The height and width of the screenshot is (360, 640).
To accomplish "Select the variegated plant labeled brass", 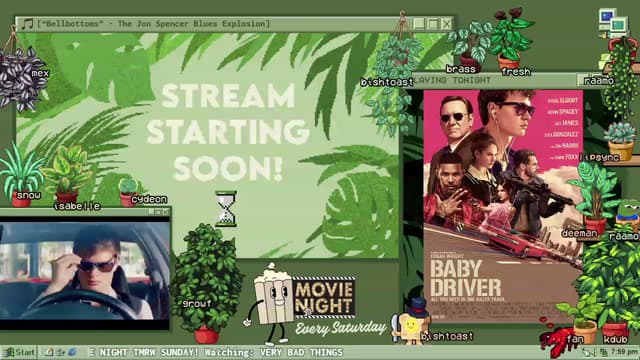I will pyautogui.click(x=471, y=46).
